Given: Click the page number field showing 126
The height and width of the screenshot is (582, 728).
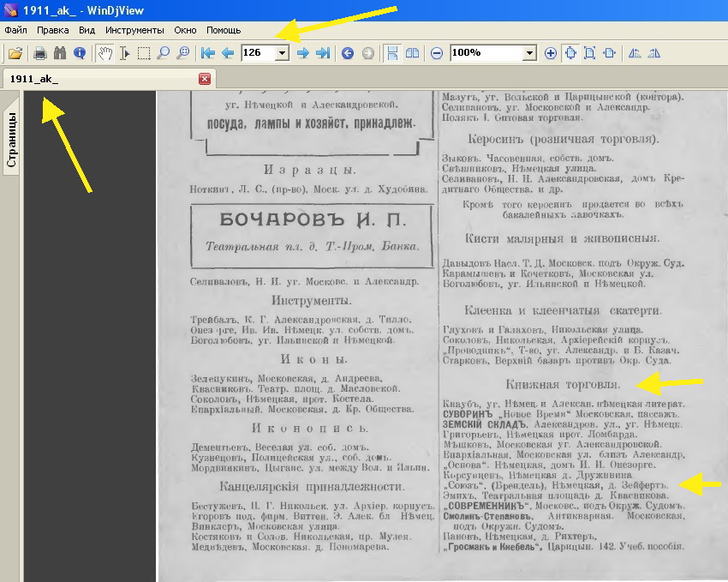Looking at the screenshot, I should pyautogui.click(x=259, y=53).
